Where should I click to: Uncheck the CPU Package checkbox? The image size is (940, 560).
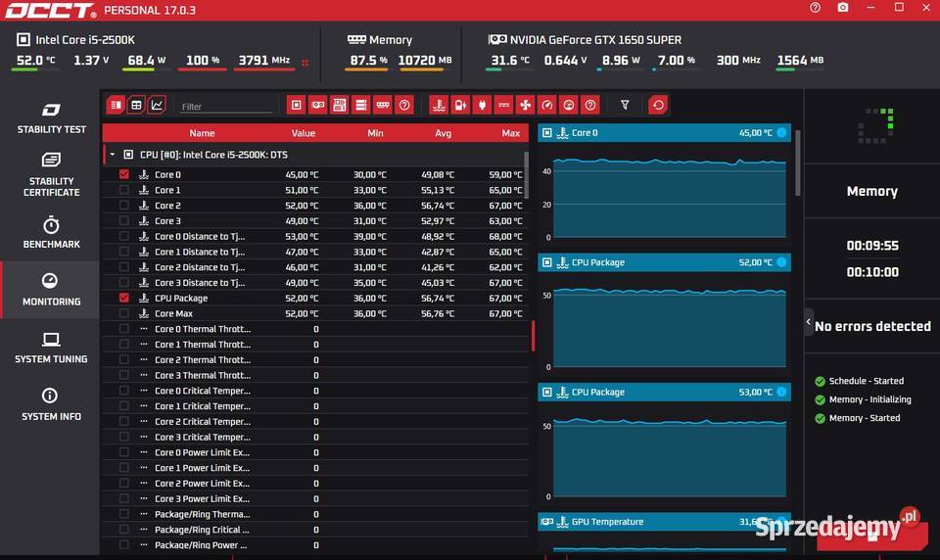[x=124, y=298]
